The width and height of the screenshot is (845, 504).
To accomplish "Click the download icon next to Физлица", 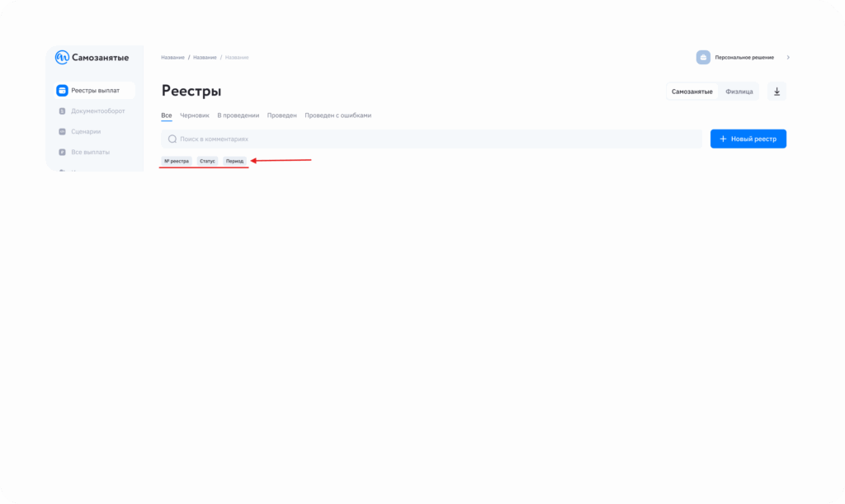I will coord(777,92).
